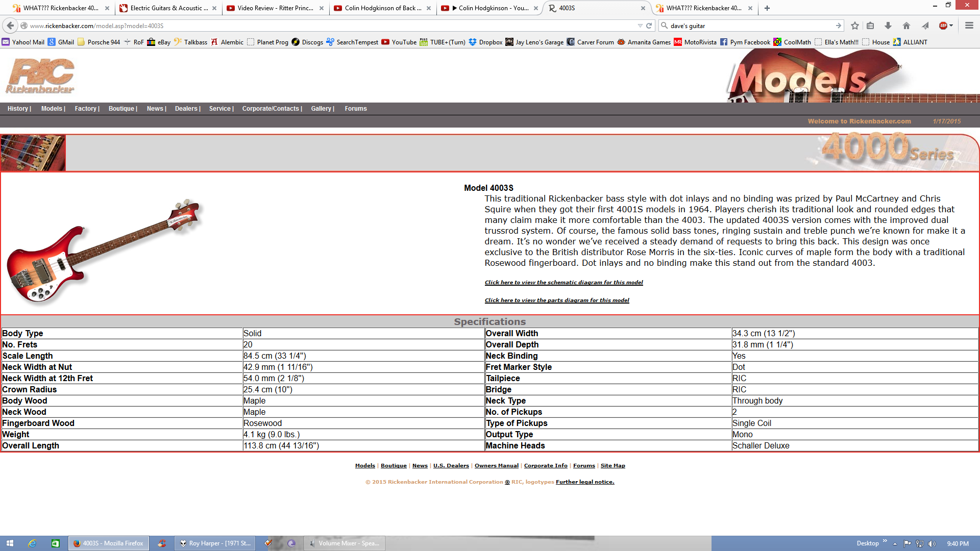Switch to the Electric Guitars & Acoustic tab
The image size is (980, 551).
click(x=168, y=8)
